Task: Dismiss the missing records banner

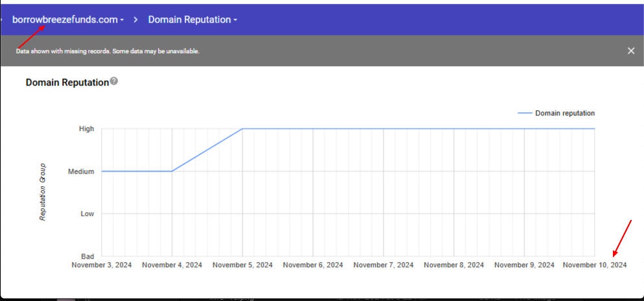Action: (631, 51)
